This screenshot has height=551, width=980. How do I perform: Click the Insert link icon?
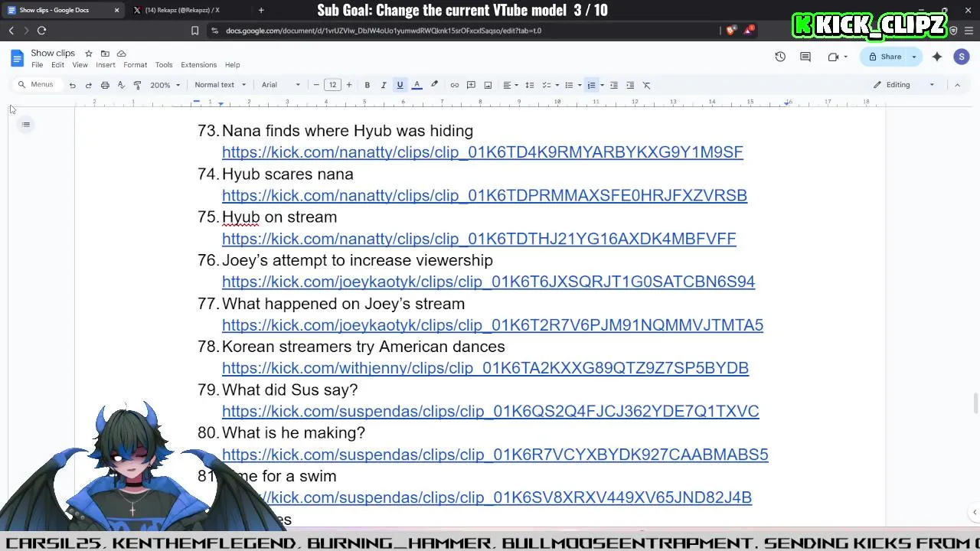click(x=455, y=85)
